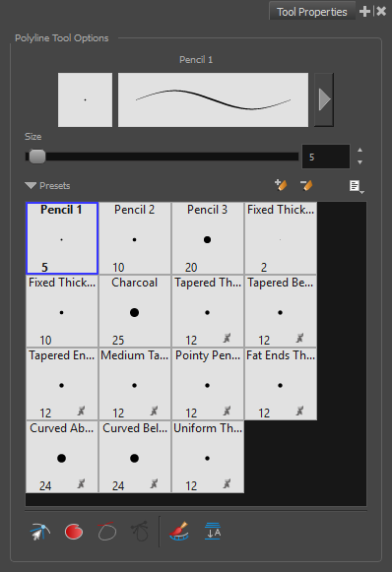Select the Pencil 3 preset
The image size is (392, 572).
[x=207, y=238]
